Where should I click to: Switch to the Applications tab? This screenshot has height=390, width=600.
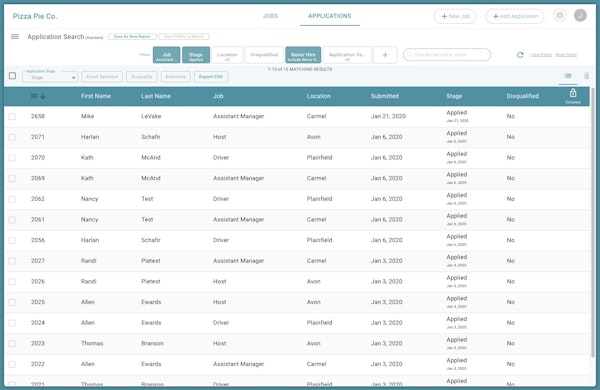329,16
